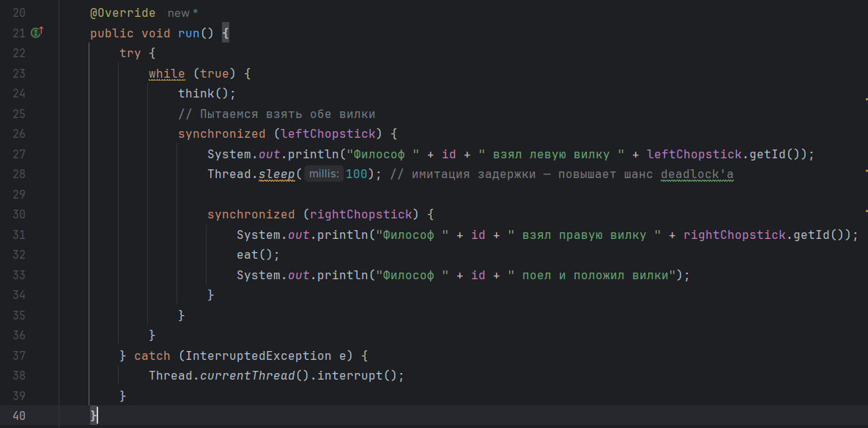Click line number 37 in the gutter
The width and height of the screenshot is (868, 428).
click(18, 355)
